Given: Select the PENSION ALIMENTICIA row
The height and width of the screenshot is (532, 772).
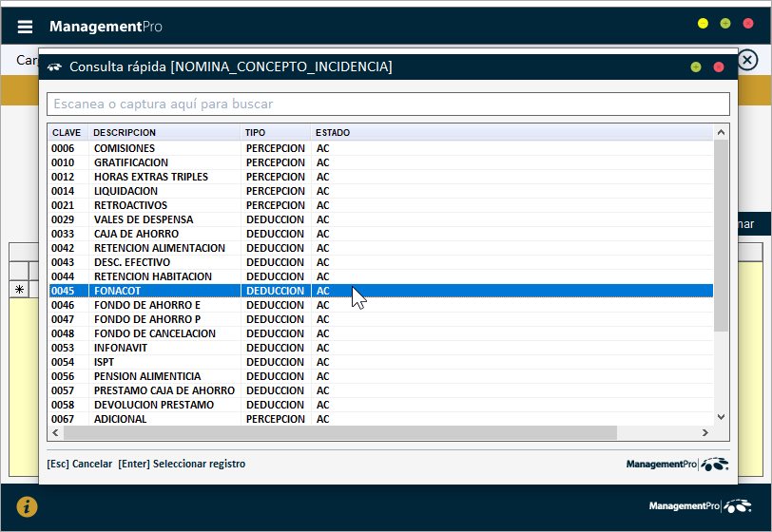Looking at the screenshot, I should click(x=380, y=376).
